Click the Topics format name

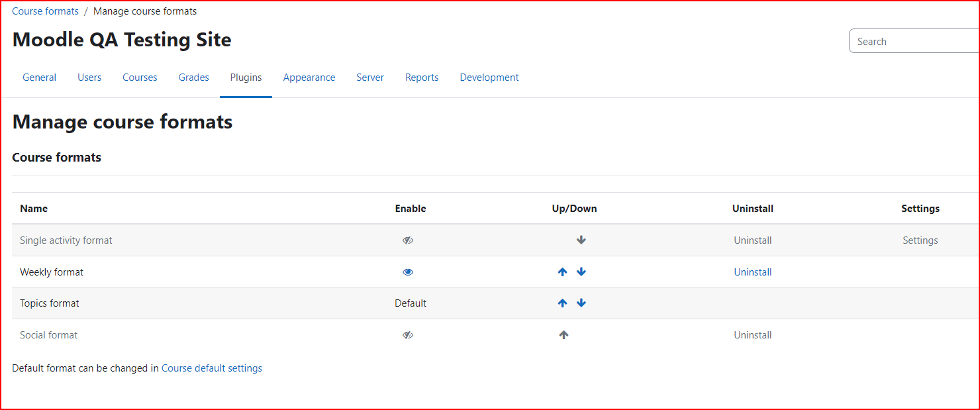click(50, 303)
